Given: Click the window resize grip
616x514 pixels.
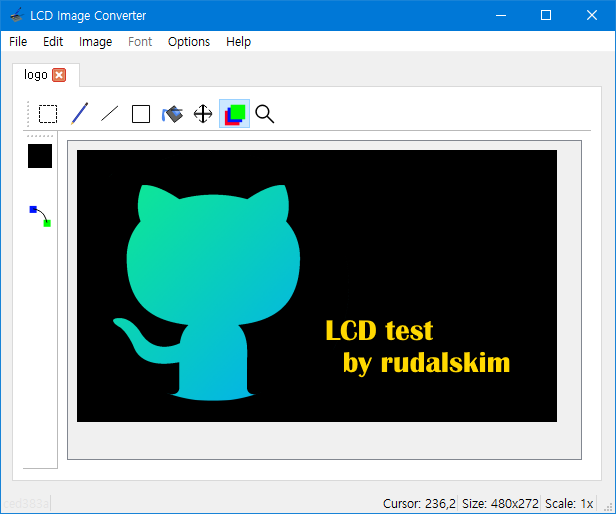Looking at the screenshot, I should [608, 507].
